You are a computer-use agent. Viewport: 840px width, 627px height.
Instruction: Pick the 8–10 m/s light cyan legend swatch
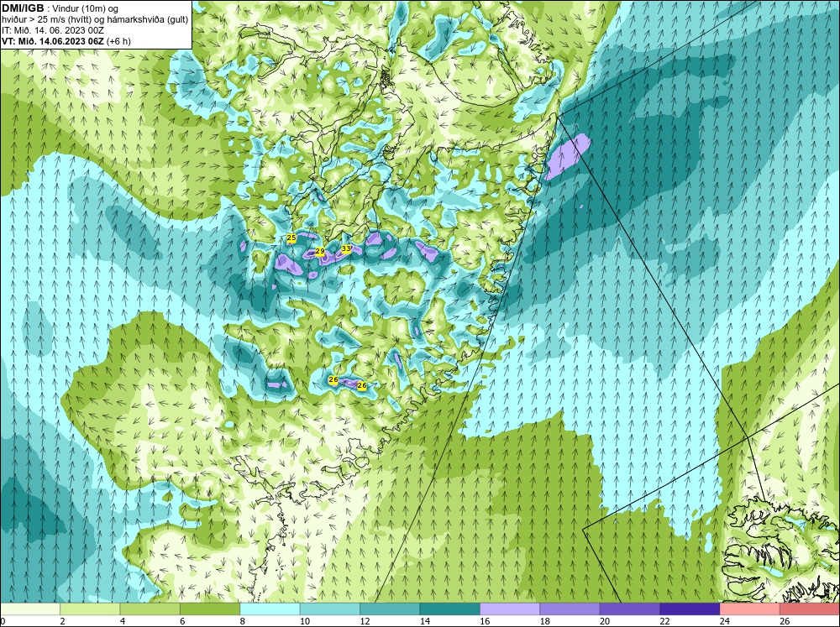tap(270, 609)
